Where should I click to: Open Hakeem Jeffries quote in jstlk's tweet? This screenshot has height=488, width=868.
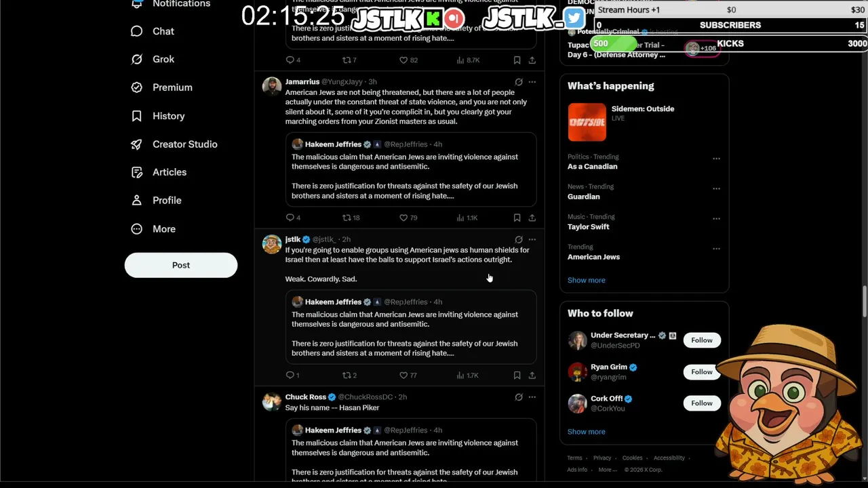point(411,327)
